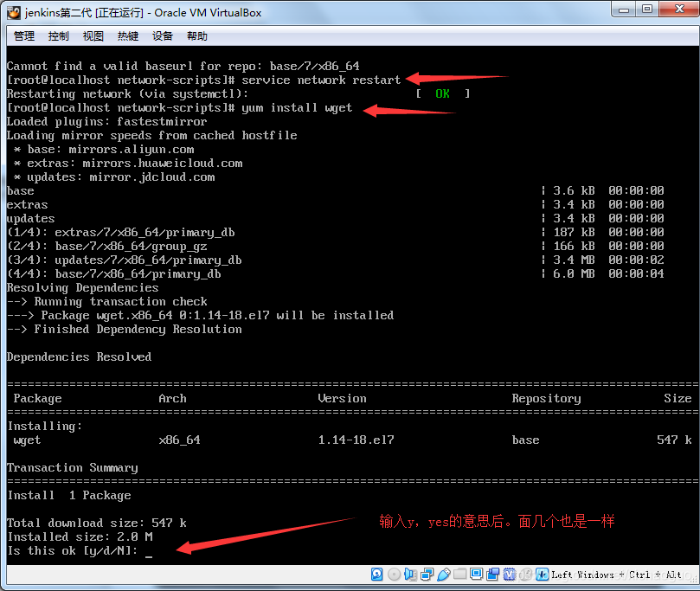Click the 'service network restart' command text
The height and width of the screenshot is (591, 700).
click(x=321, y=80)
